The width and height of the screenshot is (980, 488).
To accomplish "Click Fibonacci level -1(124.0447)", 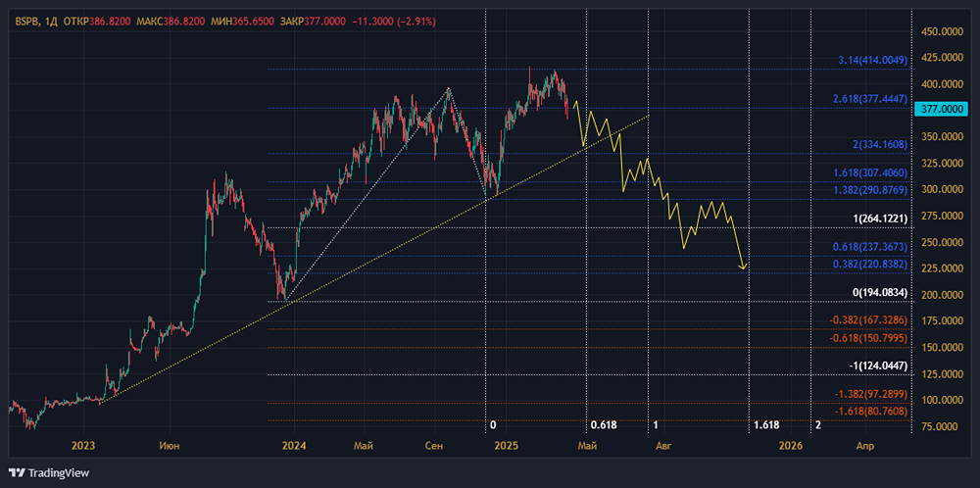I will 878,365.
